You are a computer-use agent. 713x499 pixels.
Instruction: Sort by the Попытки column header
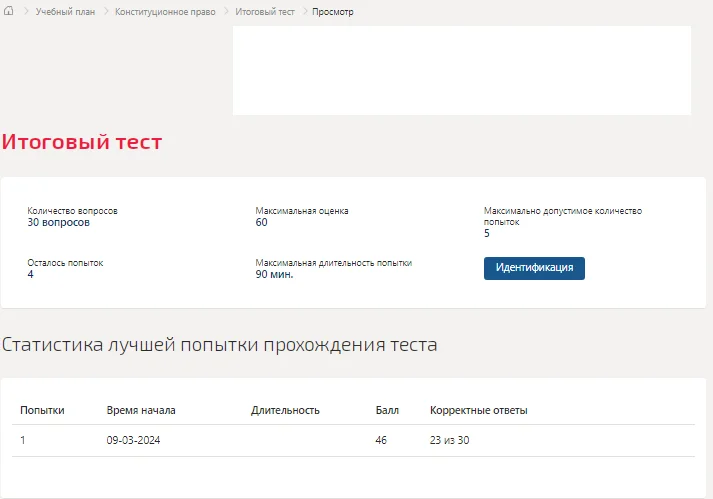click(42, 410)
